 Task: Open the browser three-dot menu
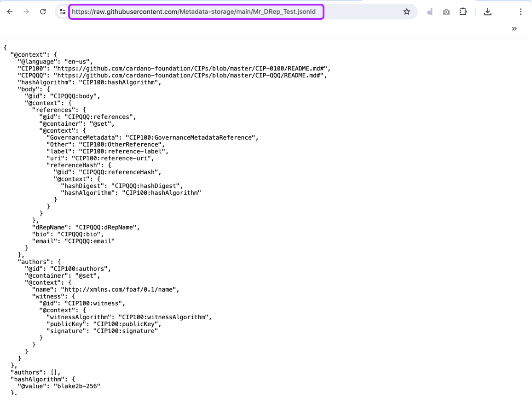(x=520, y=12)
